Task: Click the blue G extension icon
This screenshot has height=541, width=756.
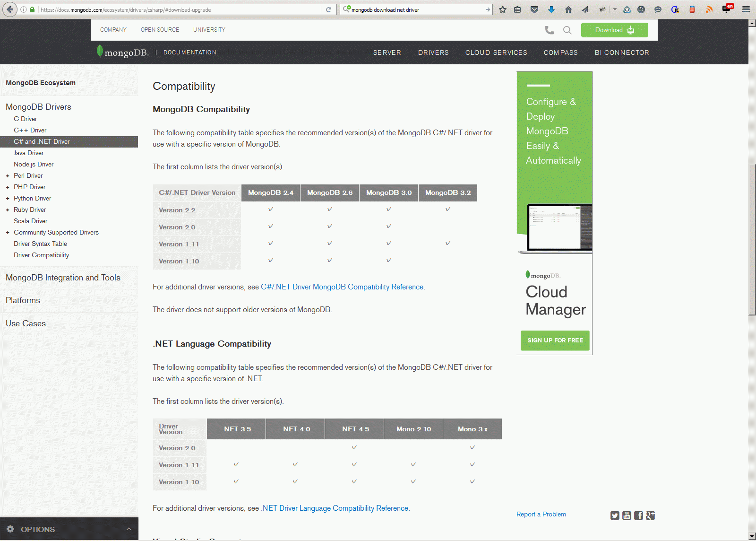Action: click(x=675, y=9)
